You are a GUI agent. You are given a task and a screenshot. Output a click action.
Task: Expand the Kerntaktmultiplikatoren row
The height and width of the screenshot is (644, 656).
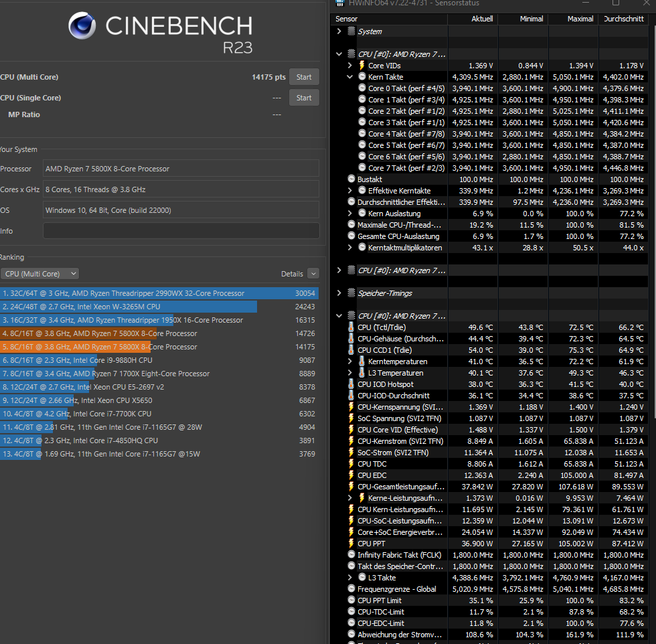point(349,247)
